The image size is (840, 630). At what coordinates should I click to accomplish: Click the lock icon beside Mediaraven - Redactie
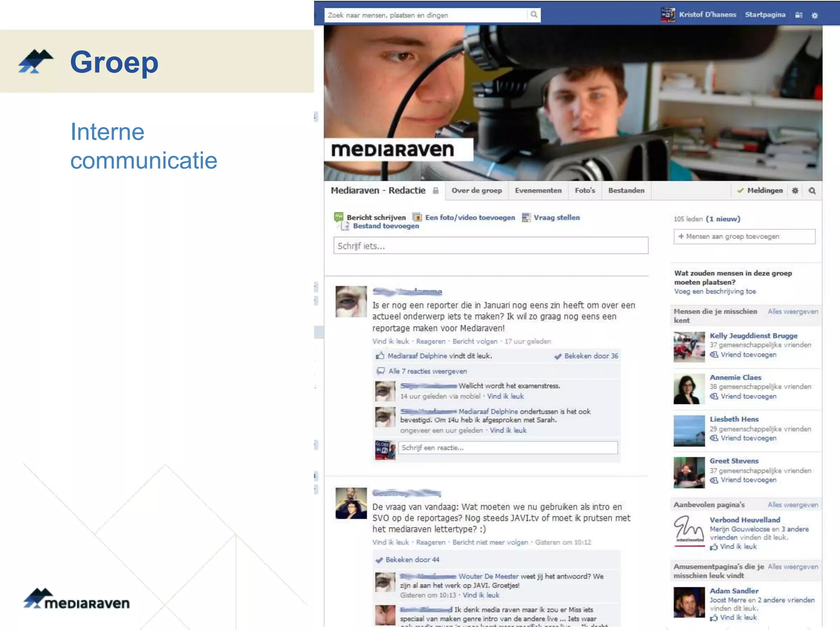pyautogui.click(x=436, y=191)
